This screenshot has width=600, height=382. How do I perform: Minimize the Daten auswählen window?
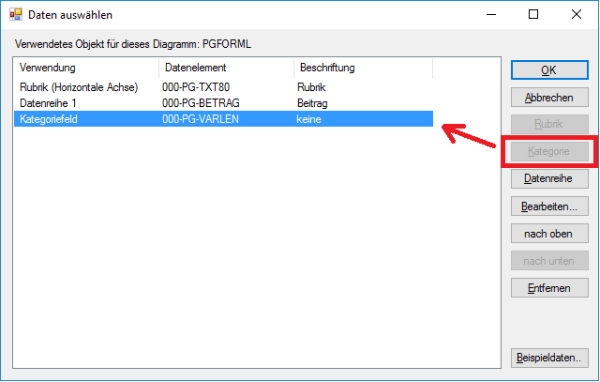pos(491,15)
